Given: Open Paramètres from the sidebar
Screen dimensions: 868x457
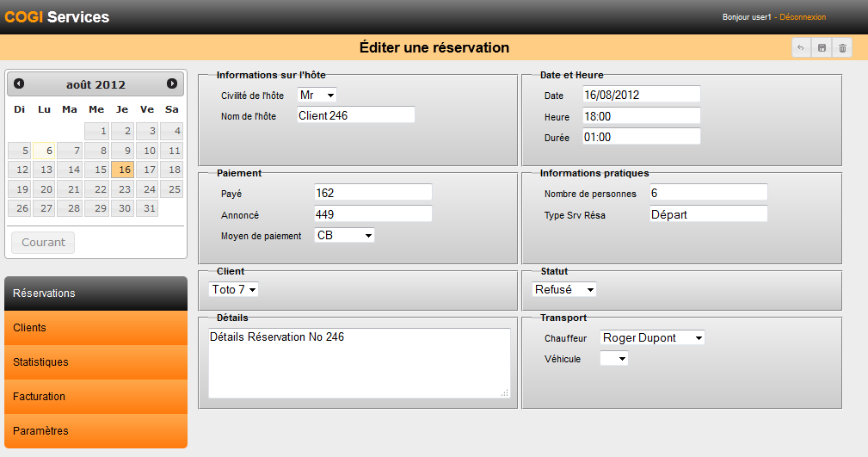Looking at the screenshot, I should (95, 431).
